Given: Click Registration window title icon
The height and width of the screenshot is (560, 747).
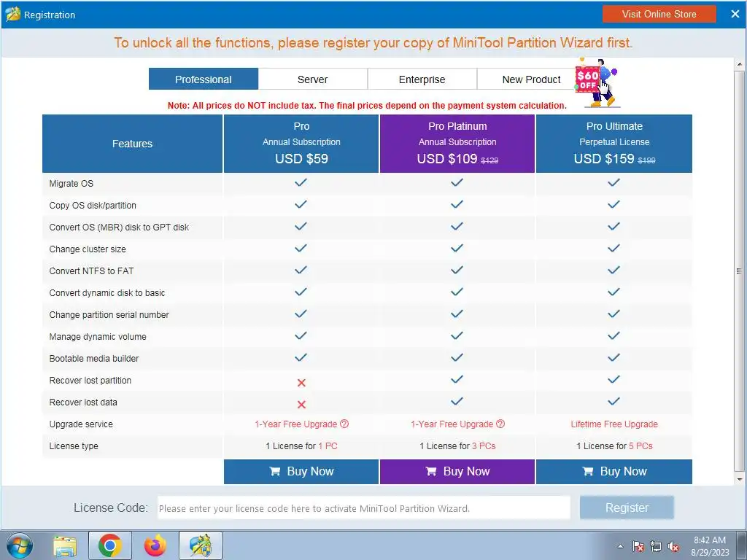Looking at the screenshot, I should click(13, 15).
